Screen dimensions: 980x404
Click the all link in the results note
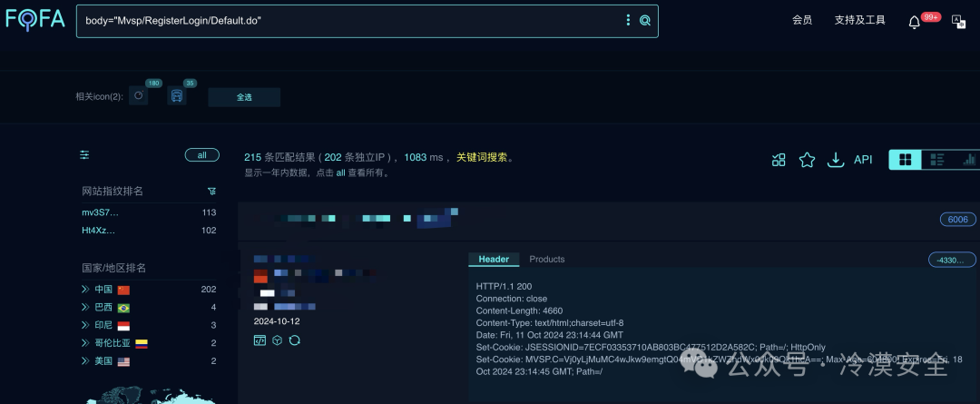(340, 173)
